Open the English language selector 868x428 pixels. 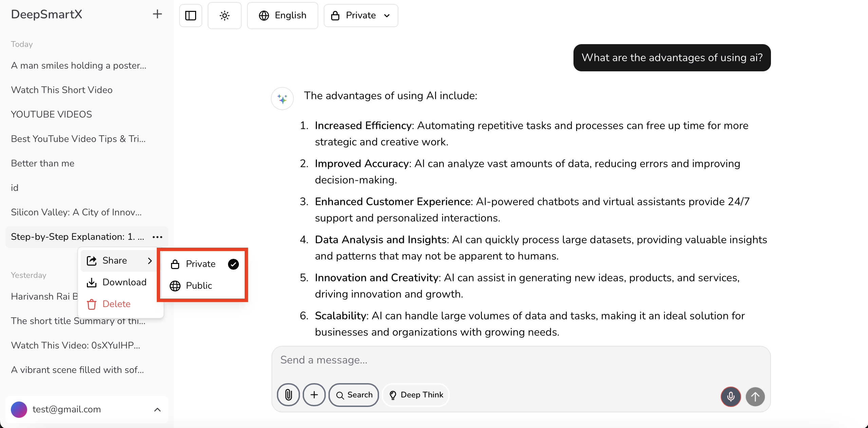click(283, 16)
